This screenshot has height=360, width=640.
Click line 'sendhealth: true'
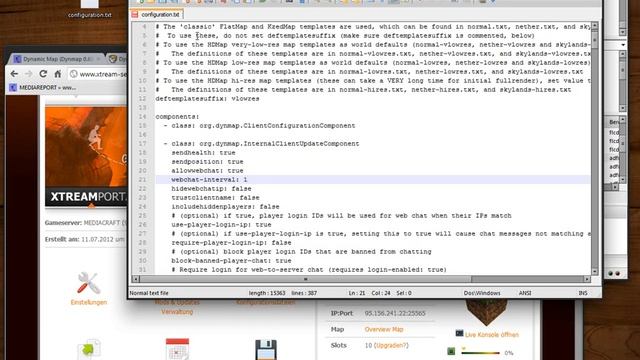pyautogui.click(x=203, y=153)
